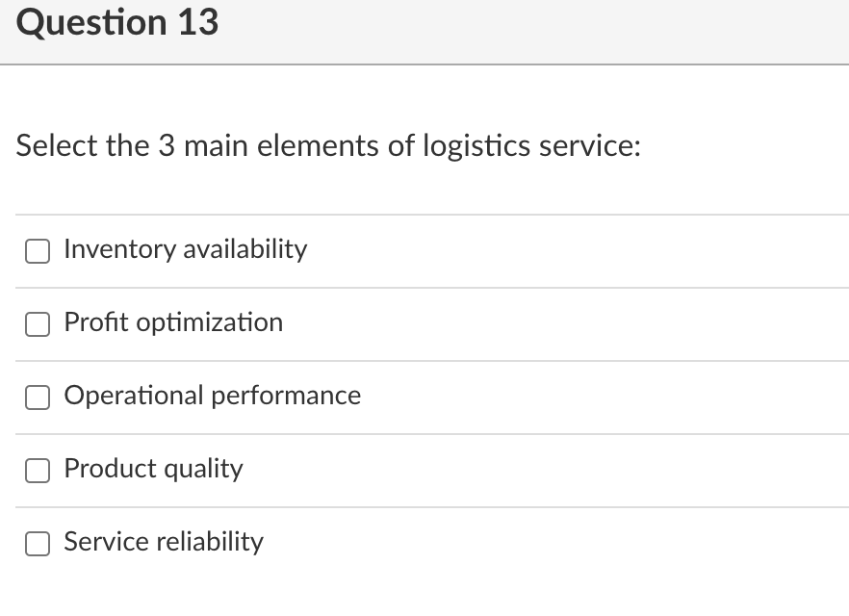
Task: Select the Inventory availability answer option
Action: point(37,251)
